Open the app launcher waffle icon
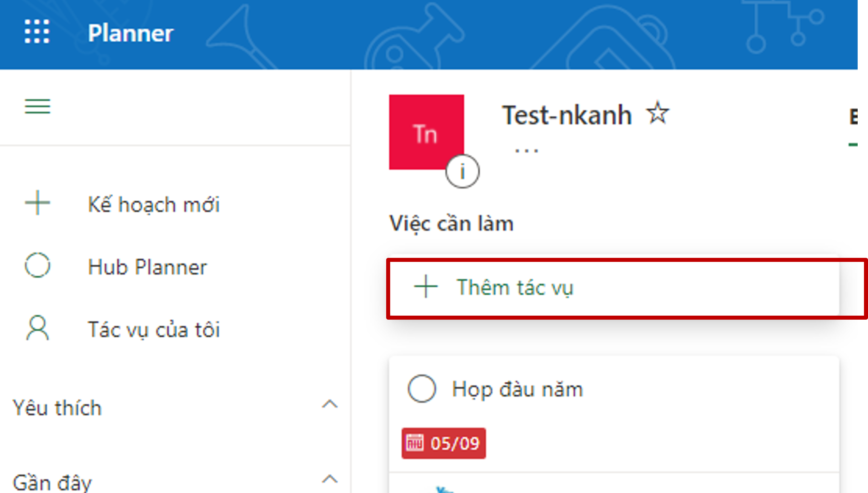The width and height of the screenshot is (868, 493). pos(37,32)
